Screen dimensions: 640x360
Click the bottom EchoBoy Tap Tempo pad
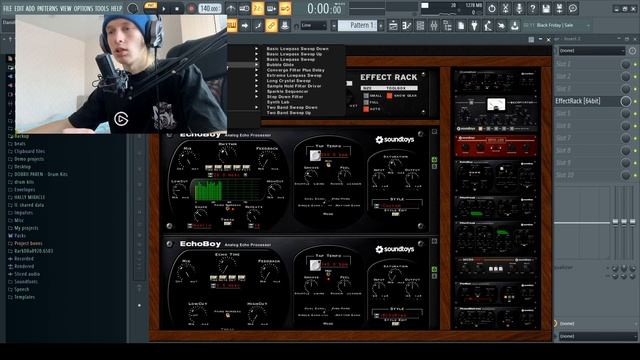315,265
